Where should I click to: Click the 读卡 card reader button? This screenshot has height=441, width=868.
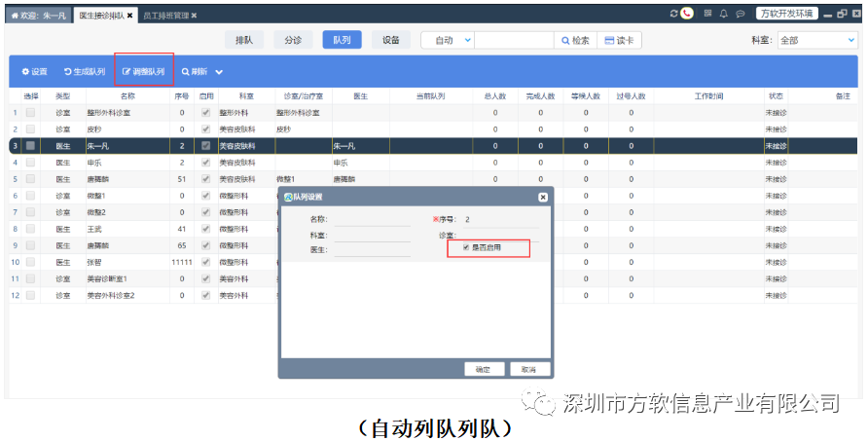click(619, 40)
